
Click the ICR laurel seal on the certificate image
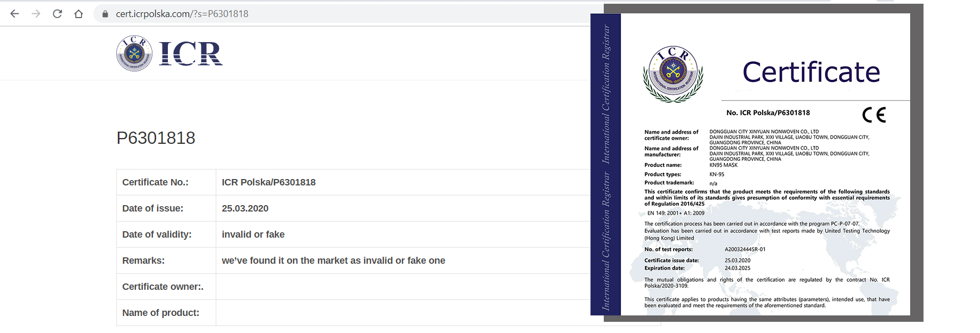tap(673, 74)
